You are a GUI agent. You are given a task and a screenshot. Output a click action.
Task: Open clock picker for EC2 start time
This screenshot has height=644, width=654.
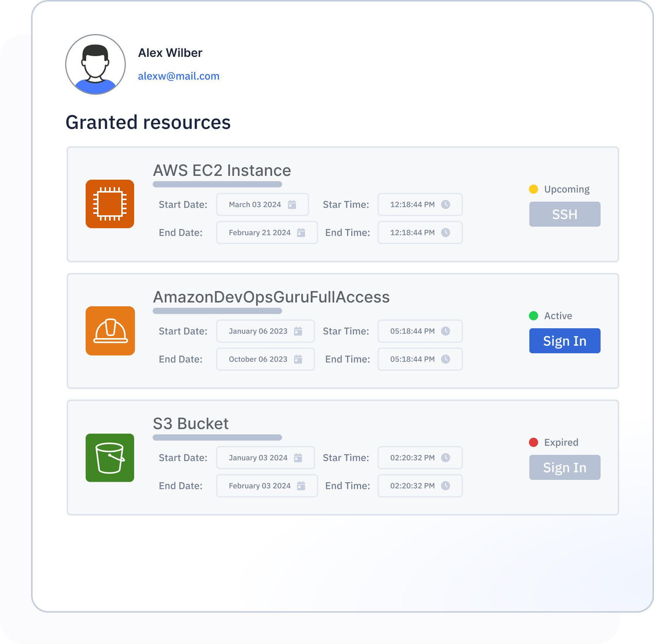pos(446,205)
